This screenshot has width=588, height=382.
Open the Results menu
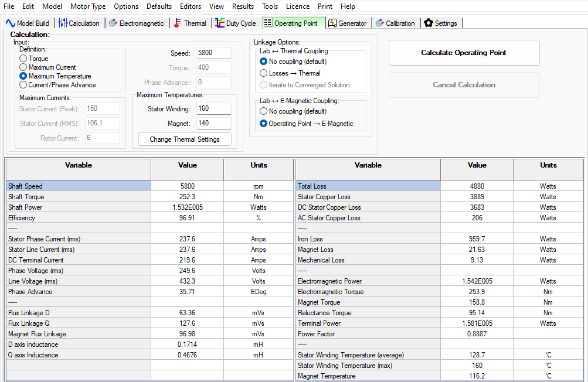(243, 6)
